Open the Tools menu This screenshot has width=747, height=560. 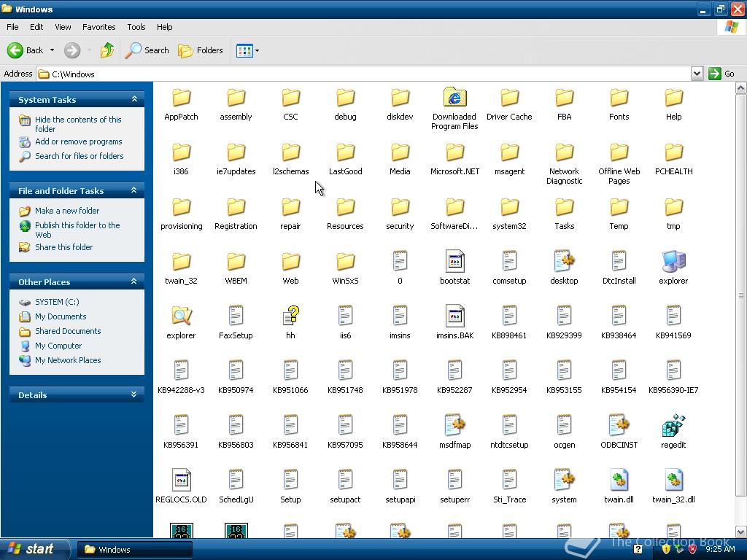click(x=136, y=27)
